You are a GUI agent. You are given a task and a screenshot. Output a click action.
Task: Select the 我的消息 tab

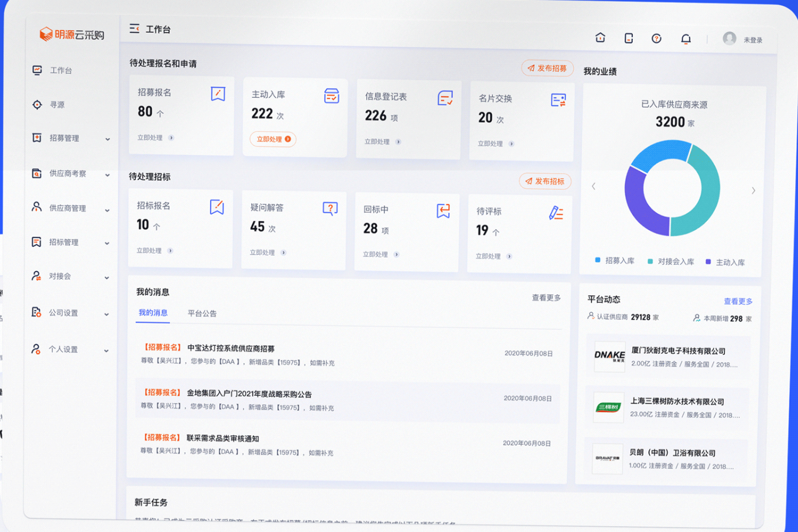(x=153, y=312)
